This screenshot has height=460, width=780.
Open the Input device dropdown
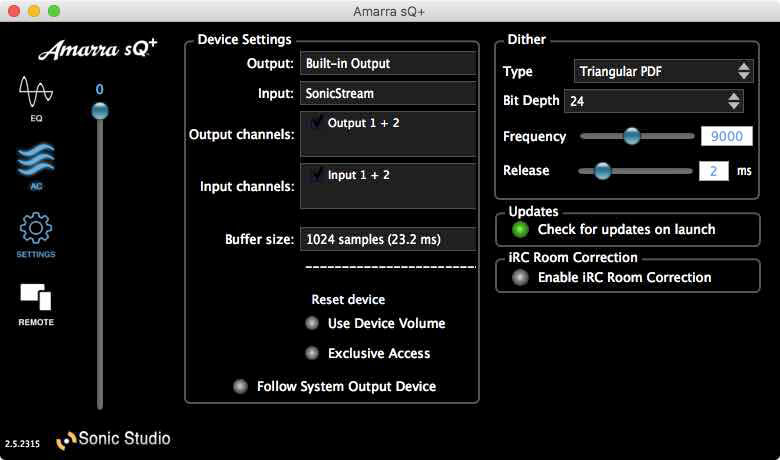(x=388, y=93)
